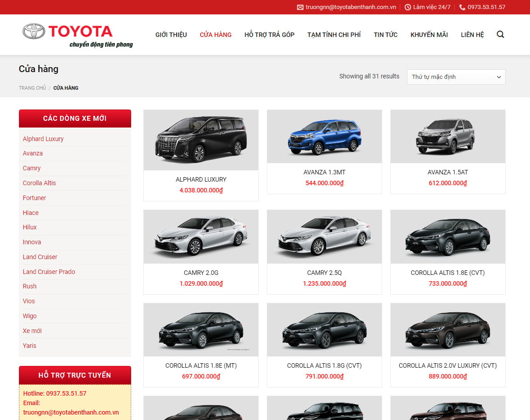
Task: Click the Camry 2.0G car image
Action: click(201, 237)
